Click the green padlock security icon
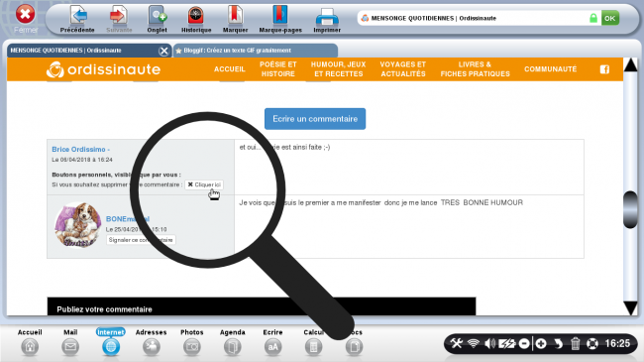 [593, 18]
